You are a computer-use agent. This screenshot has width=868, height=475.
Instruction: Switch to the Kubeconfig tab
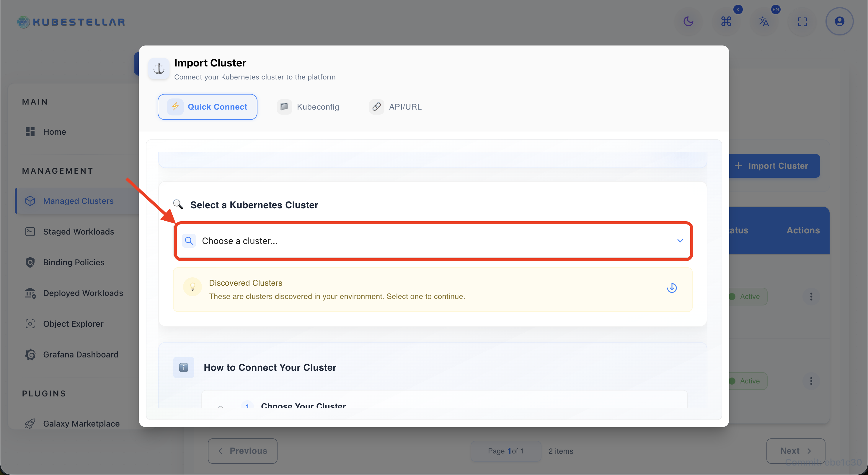(x=308, y=107)
